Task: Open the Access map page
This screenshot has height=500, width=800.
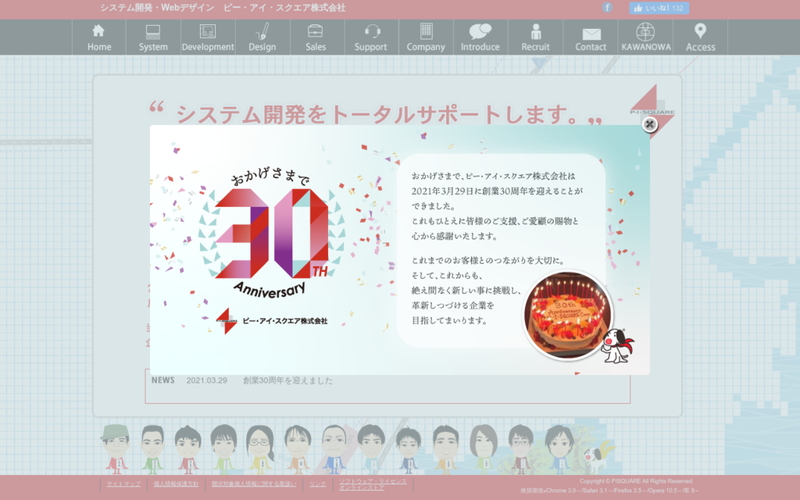Action: click(x=701, y=37)
